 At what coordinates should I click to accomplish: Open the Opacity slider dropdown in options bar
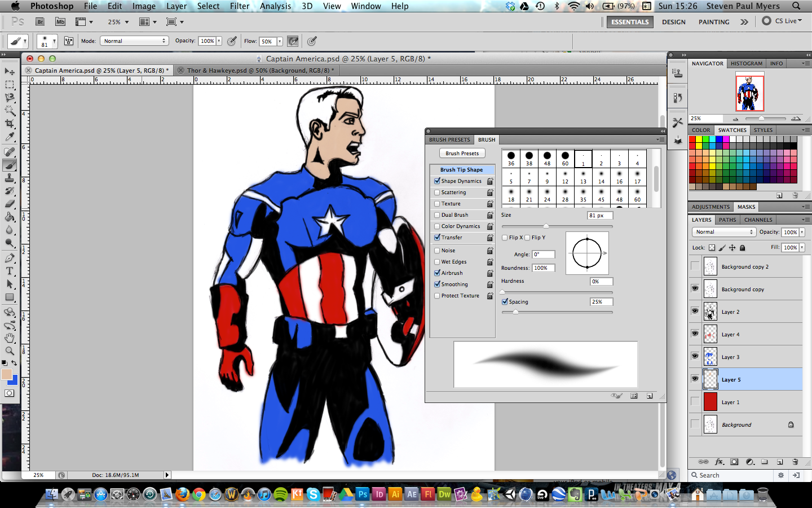coord(219,41)
